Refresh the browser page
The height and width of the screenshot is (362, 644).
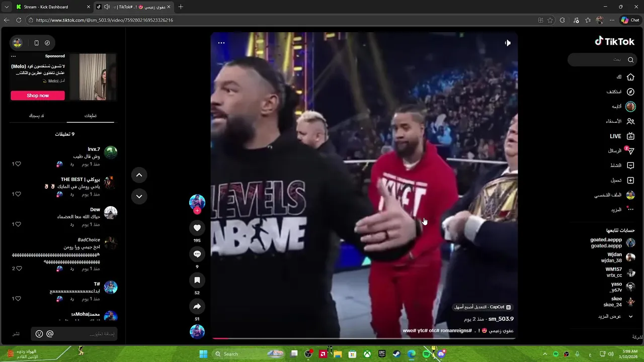point(19,20)
